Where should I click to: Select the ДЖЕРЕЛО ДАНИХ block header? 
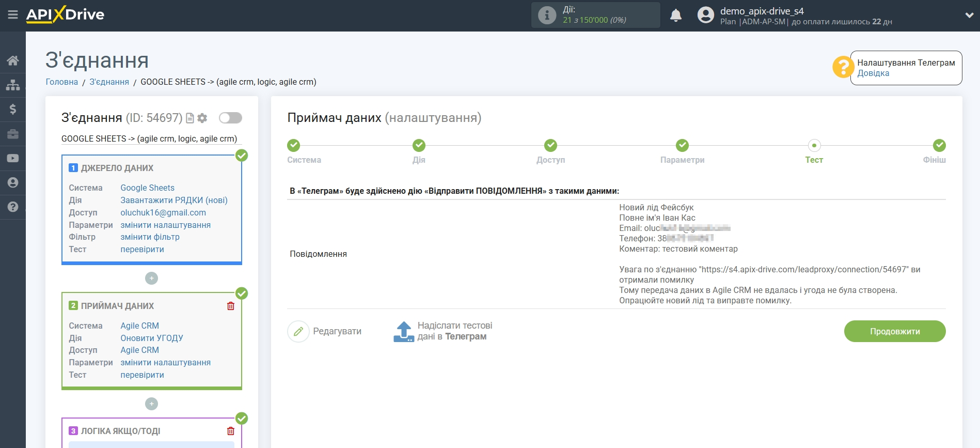point(117,168)
